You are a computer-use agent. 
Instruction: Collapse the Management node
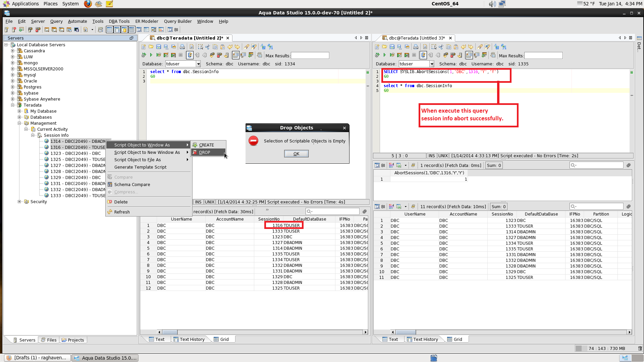point(19,123)
